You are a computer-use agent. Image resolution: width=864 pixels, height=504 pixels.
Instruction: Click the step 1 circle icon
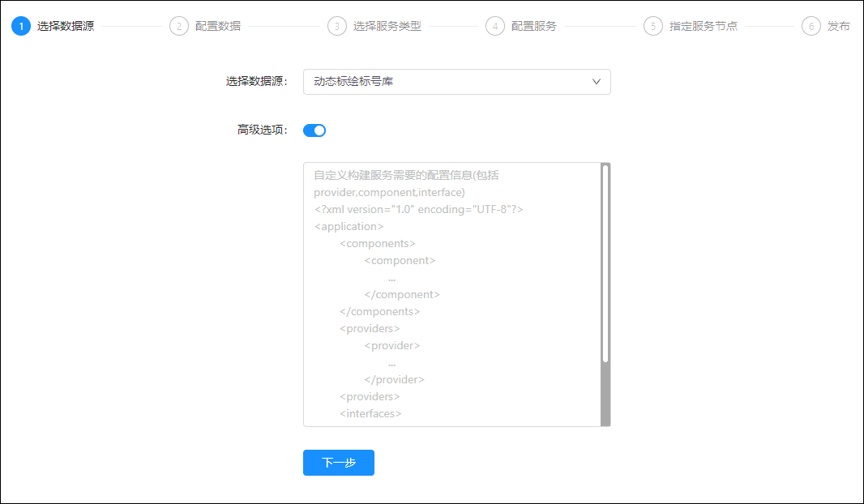pyautogui.click(x=21, y=26)
